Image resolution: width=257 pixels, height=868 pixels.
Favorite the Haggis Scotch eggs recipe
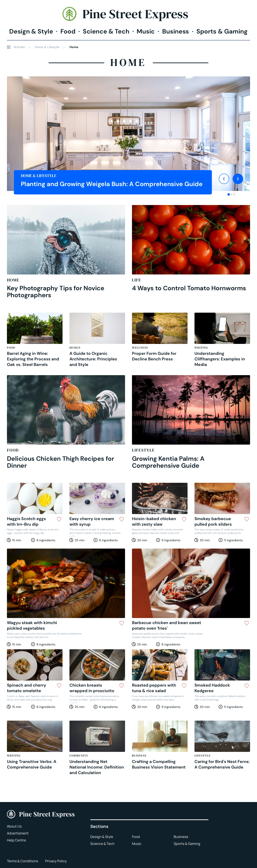59,519
